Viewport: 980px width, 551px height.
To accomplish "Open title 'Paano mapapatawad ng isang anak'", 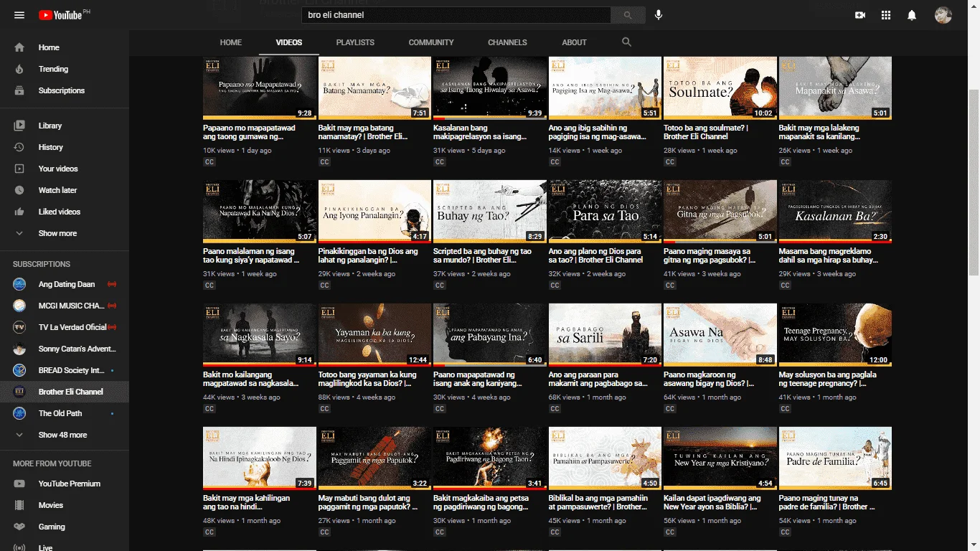I will pyautogui.click(x=478, y=380).
